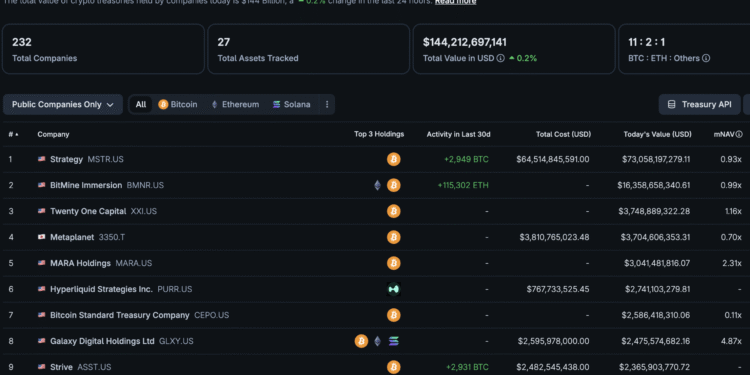This screenshot has height=375, width=750.
Task: Click today's value $3,748,889,322.28
Action: tap(655, 211)
